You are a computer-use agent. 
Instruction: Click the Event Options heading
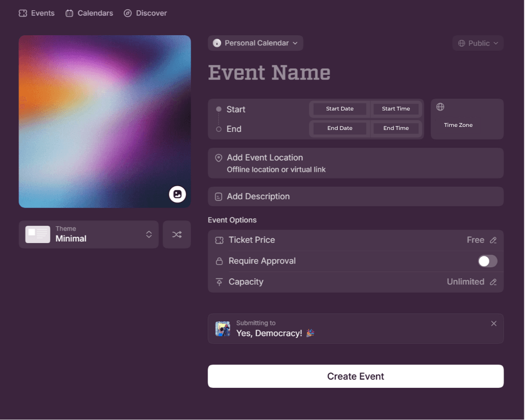(232, 220)
